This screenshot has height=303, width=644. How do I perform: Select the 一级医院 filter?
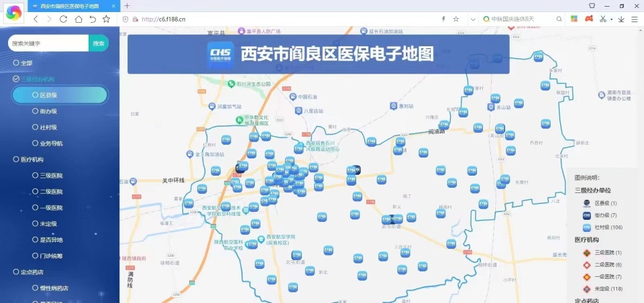click(x=48, y=208)
